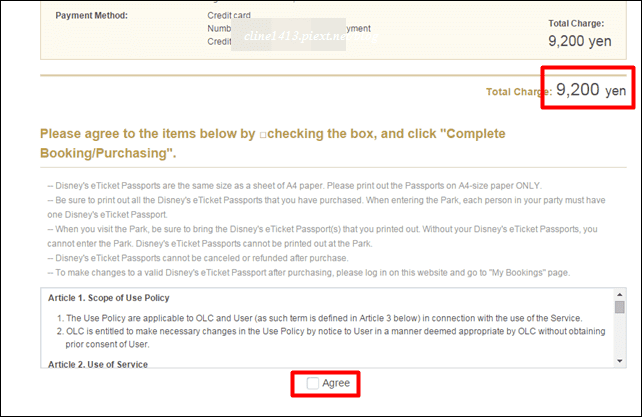
Task: Click the 'When you visit the Park' notice
Action: click(322, 236)
